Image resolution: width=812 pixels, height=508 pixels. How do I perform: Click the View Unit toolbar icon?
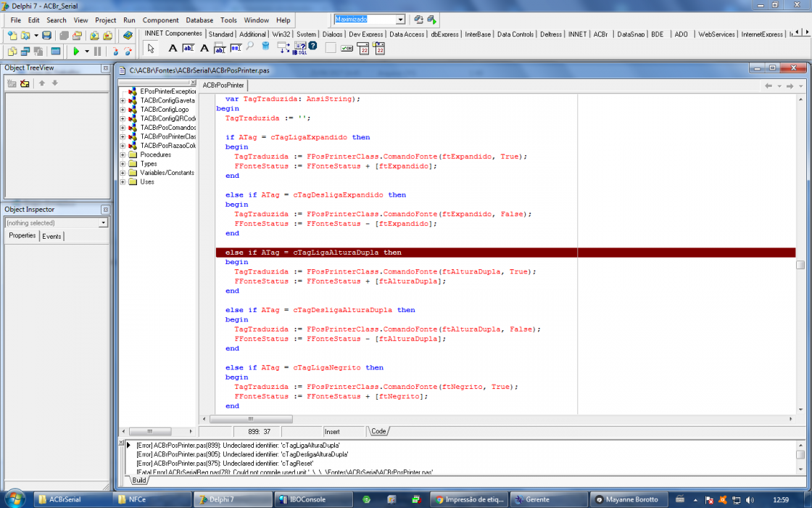pos(12,52)
